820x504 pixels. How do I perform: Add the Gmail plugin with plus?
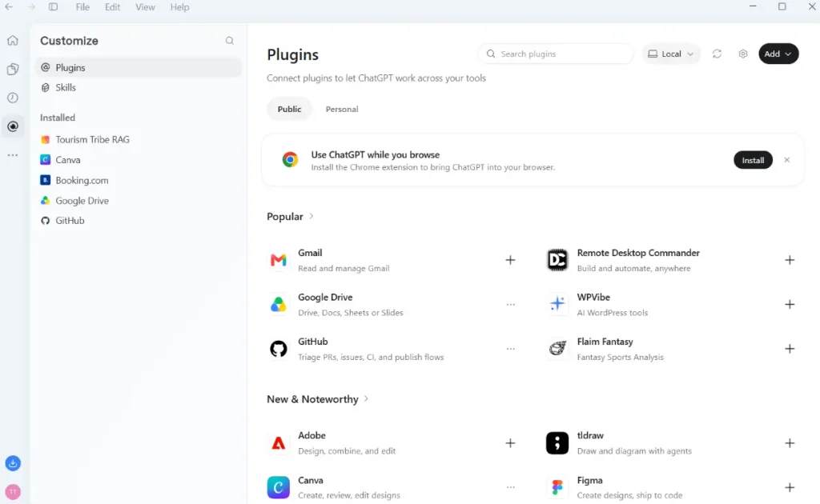510,260
